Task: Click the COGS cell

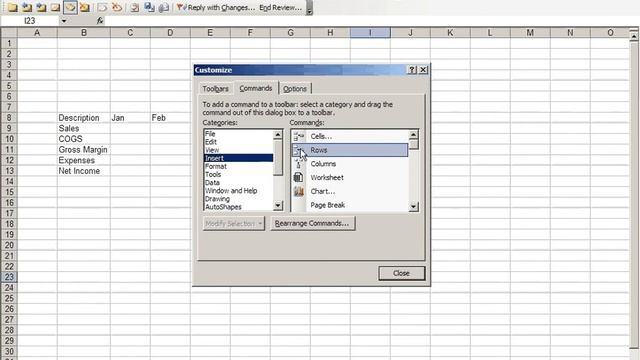Action: pyautogui.click(x=84, y=139)
